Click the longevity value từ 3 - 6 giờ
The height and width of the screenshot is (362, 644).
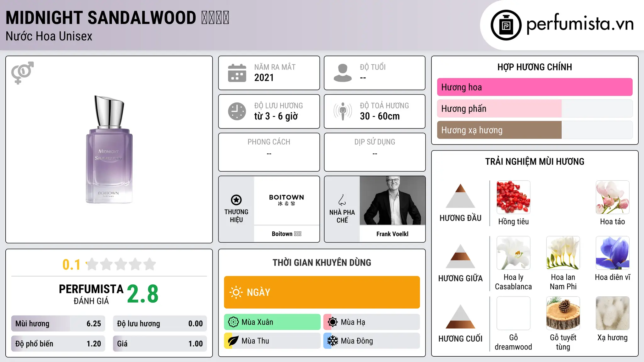pos(276,116)
